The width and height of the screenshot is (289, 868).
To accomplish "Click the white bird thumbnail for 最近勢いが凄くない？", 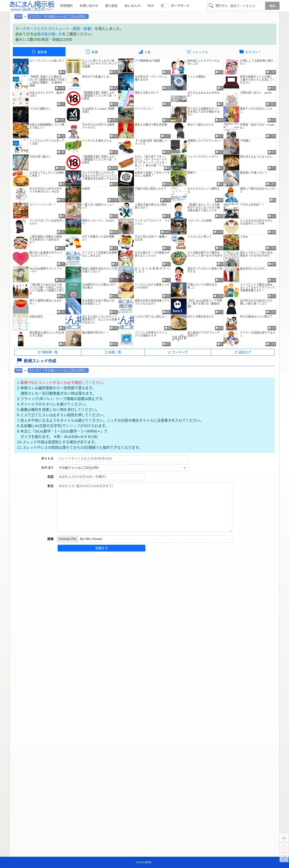I will pyautogui.click(x=231, y=179).
